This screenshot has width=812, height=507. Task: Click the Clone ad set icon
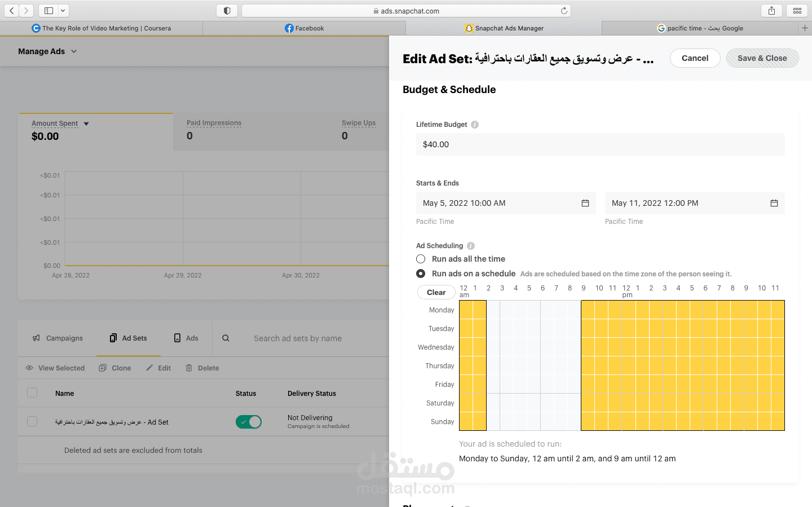103,368
